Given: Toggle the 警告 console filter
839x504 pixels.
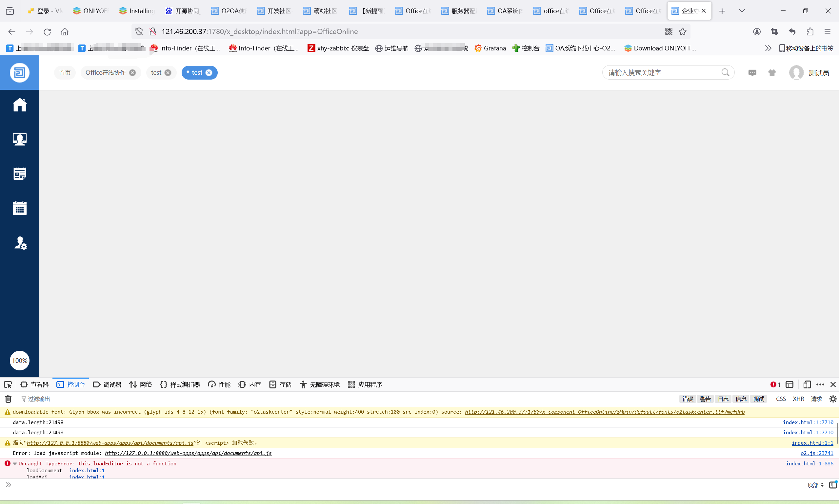Looking at the screenshot, I should click(705, 399).
